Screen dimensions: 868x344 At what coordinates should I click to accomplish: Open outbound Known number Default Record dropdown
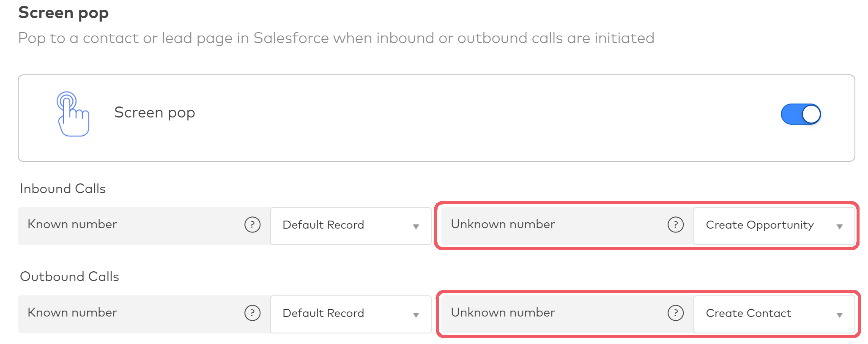[350, 314]
